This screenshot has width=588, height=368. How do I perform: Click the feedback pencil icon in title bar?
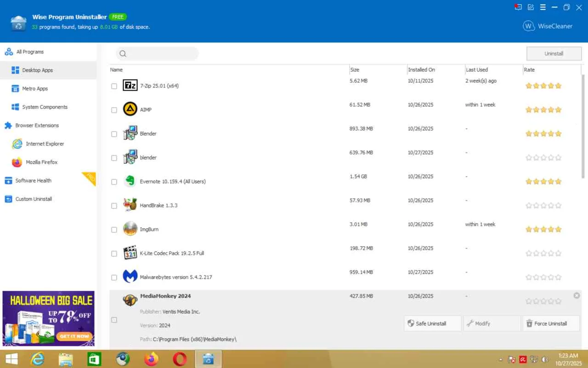click(x=531, y=7)
